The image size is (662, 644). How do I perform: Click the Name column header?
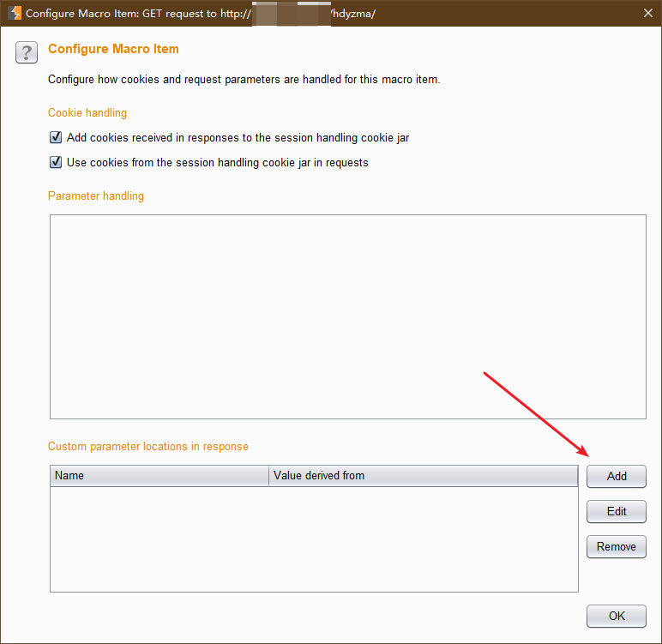coord(159,476)
